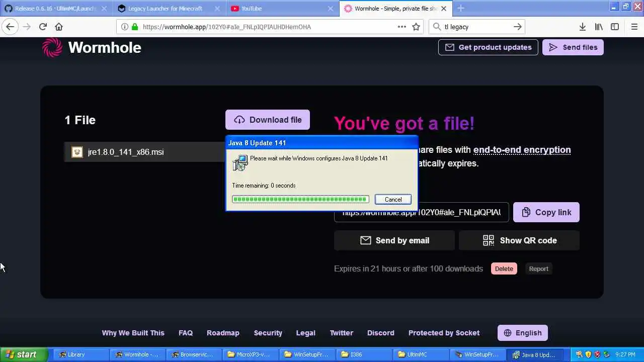This screenshot has height=362, width=644.
Task: Switch to Browserservic... taskbar item
Action: click(x=193, y=354)
